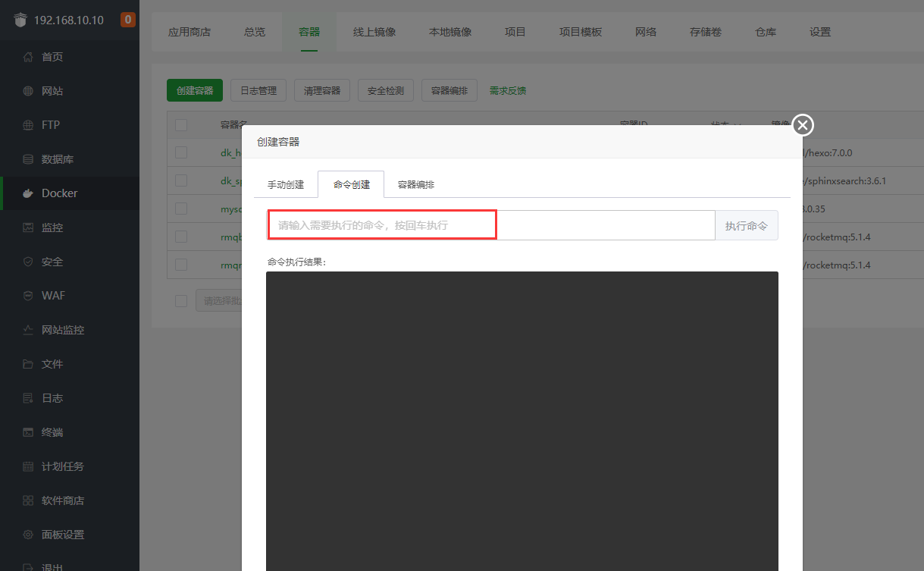Open the 首页 home icon in sidebar
This screenshot has height=571, width=924.
[x=28, y=57]
